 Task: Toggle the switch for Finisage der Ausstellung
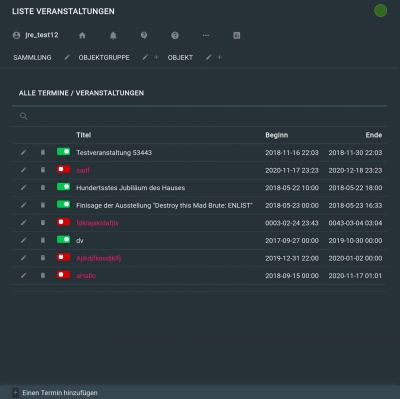63,205
